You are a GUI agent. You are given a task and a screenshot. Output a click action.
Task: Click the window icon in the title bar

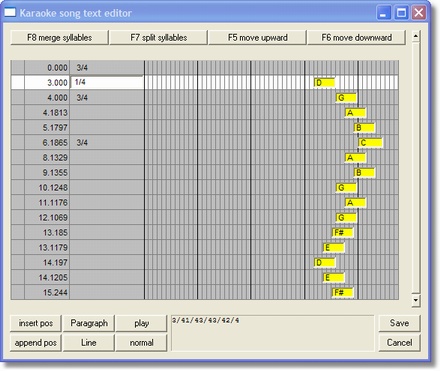(x=10, y=13)
